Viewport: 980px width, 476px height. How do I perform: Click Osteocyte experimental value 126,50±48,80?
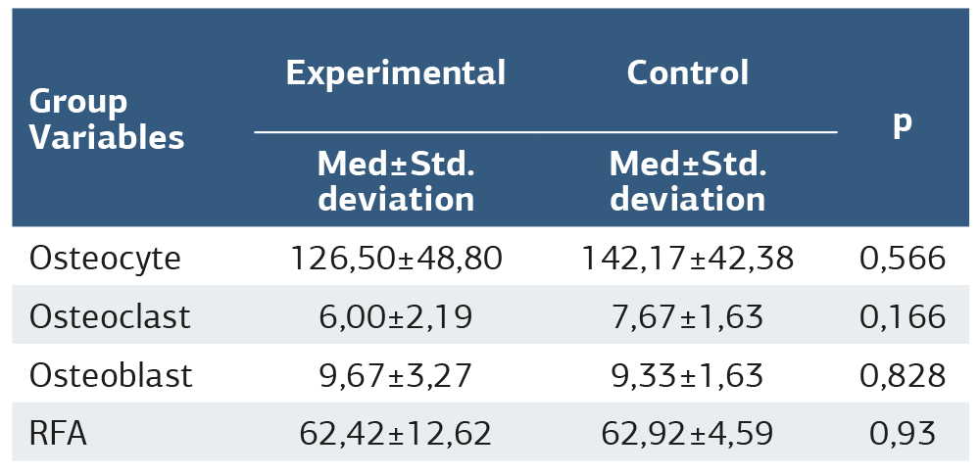pos(395,258)
